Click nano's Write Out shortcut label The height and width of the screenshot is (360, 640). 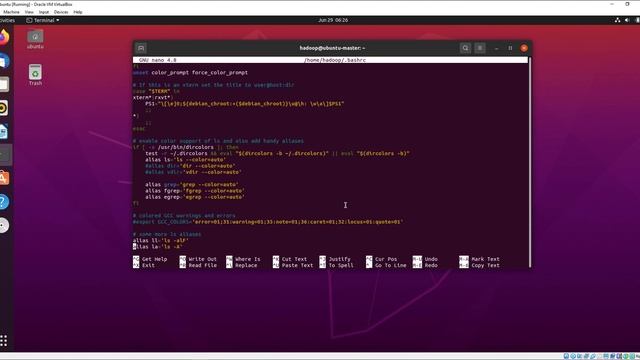click(x=202, y=259)
